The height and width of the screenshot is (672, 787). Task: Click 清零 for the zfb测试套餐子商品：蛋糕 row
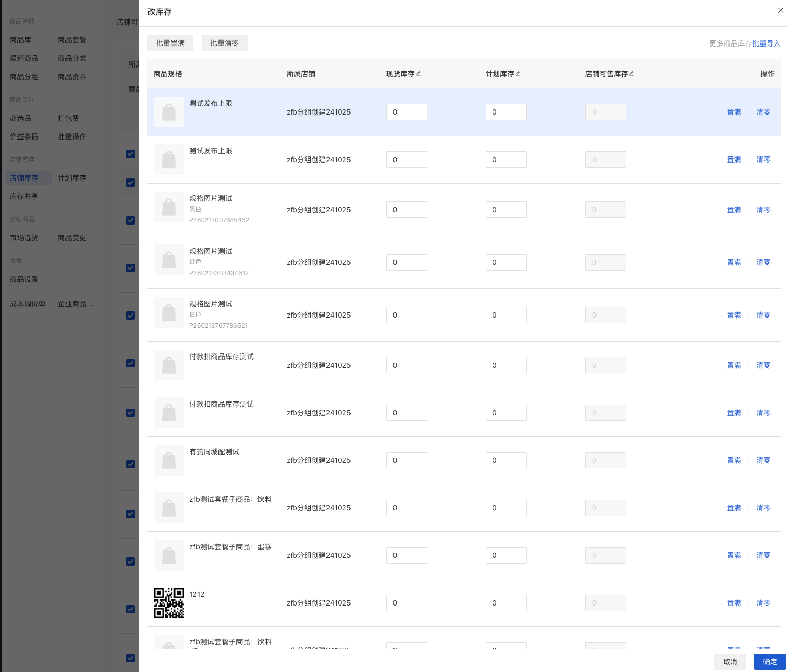click(x=763, y=555)
